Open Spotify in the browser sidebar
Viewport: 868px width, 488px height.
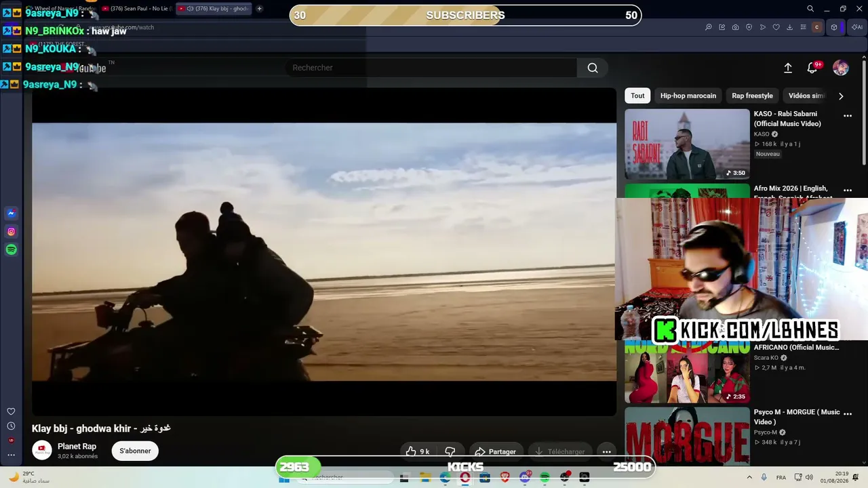pos(11,250)
